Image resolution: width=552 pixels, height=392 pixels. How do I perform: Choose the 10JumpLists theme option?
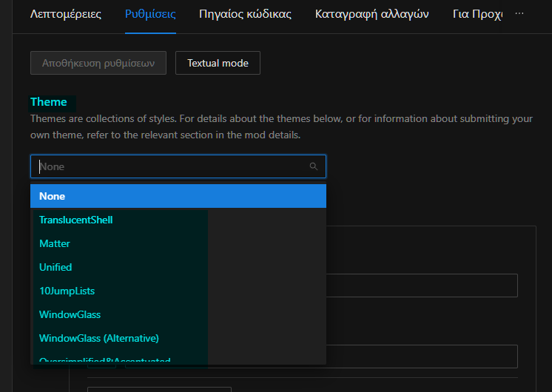[178, 291]
